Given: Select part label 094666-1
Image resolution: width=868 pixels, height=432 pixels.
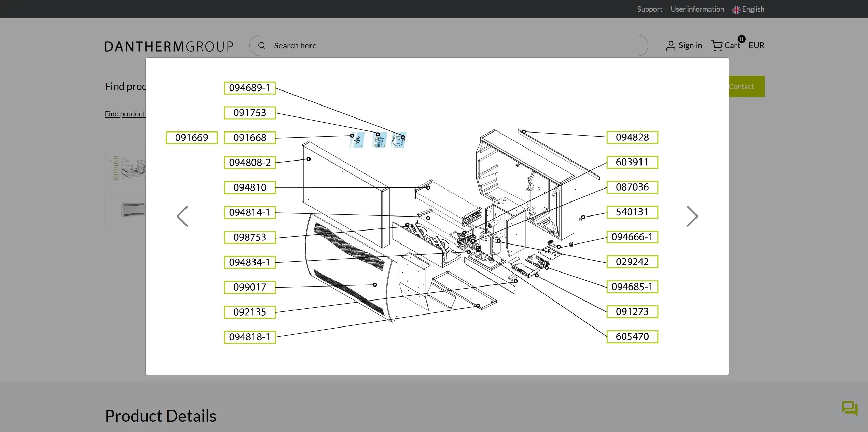Looking at the screenshot, I should point(632,237).
